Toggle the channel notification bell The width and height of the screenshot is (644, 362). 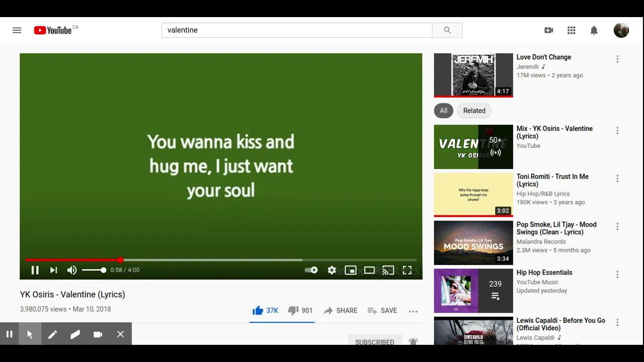coord(413,342)
